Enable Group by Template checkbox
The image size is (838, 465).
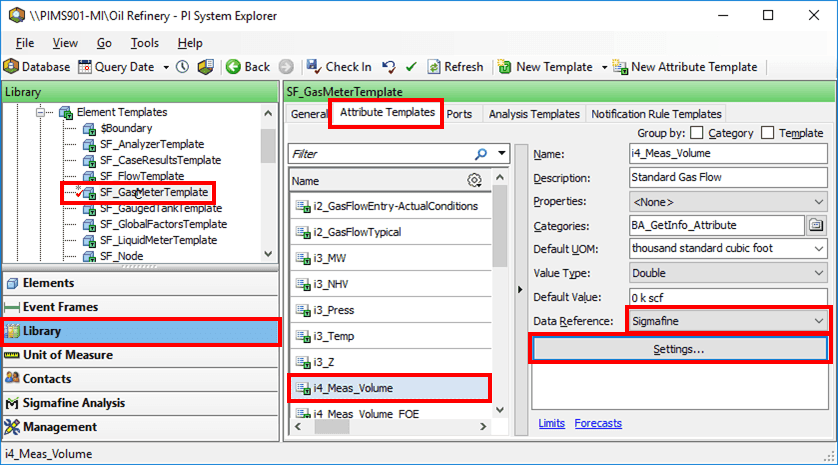click(767, 132)
